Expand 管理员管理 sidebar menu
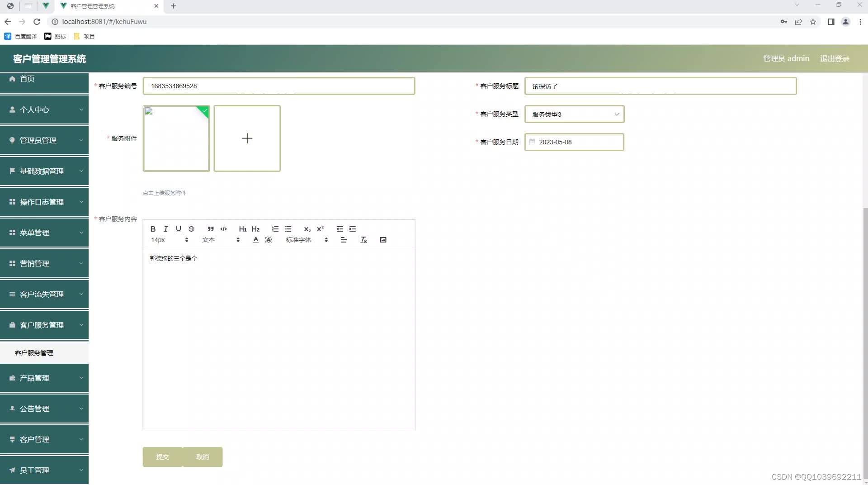 click(44, 140)
